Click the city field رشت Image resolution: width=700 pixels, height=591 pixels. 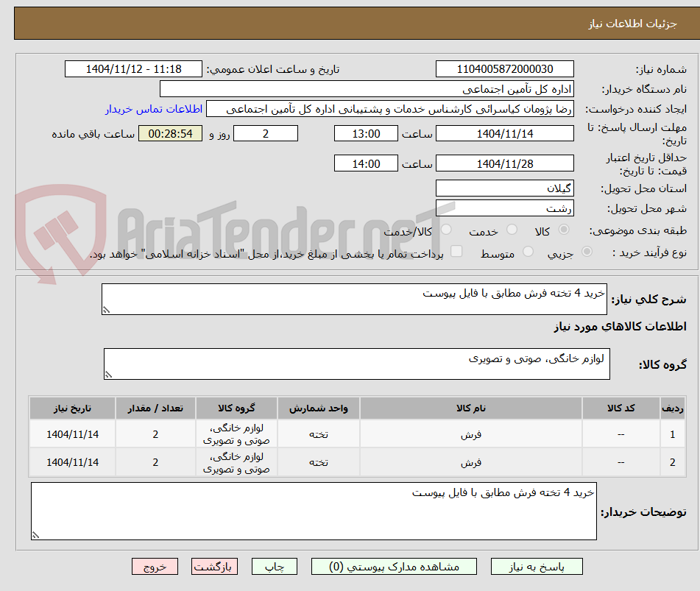click(x=504, y=208)
